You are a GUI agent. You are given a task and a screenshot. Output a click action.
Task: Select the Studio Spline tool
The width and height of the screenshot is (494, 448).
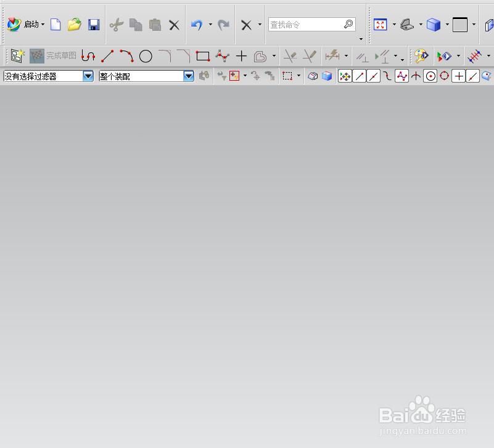point(223,56)
